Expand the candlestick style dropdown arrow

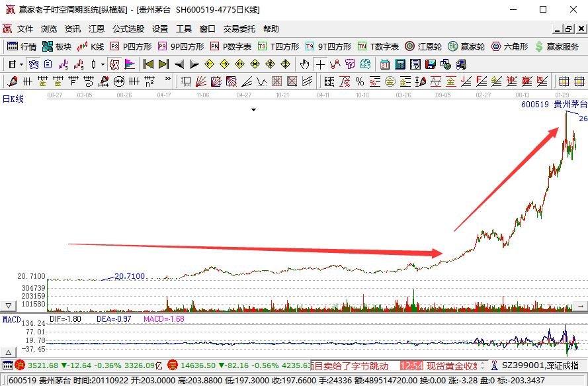pos(103,65)
